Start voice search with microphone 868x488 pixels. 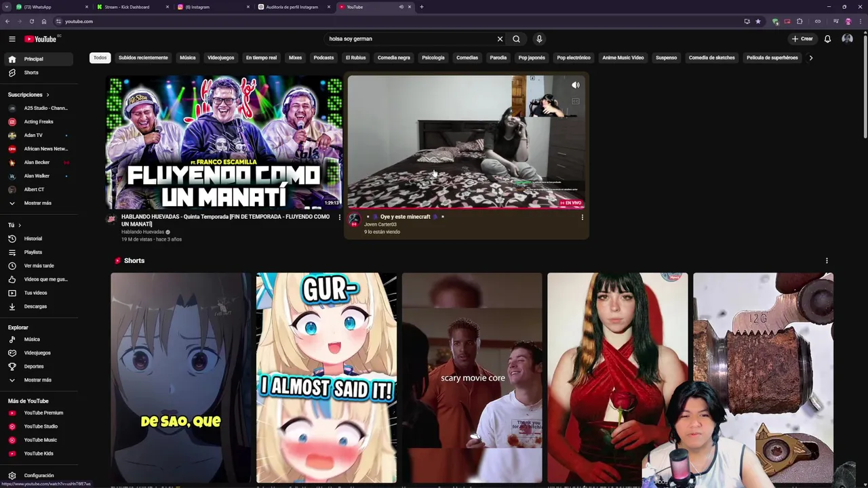pos(539,39)
